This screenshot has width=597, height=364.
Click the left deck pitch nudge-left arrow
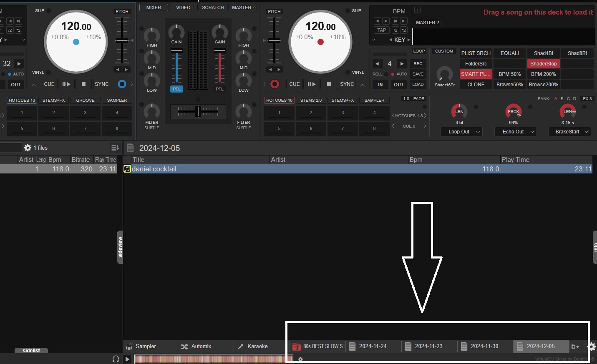(x=118, y=70)
